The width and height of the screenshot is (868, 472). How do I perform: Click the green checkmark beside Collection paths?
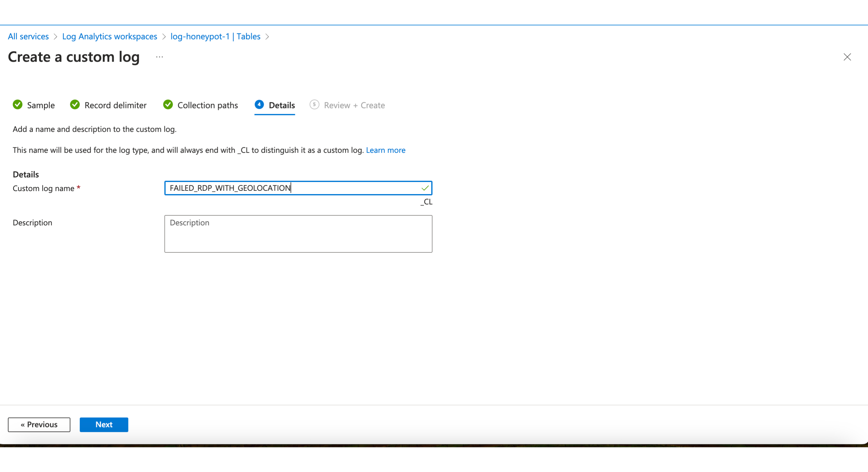tap(168, 105)
